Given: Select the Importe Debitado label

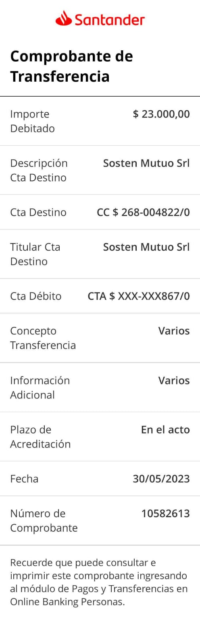Looking at the screenshot, I should pyautogui.click(x=32, y=121).
